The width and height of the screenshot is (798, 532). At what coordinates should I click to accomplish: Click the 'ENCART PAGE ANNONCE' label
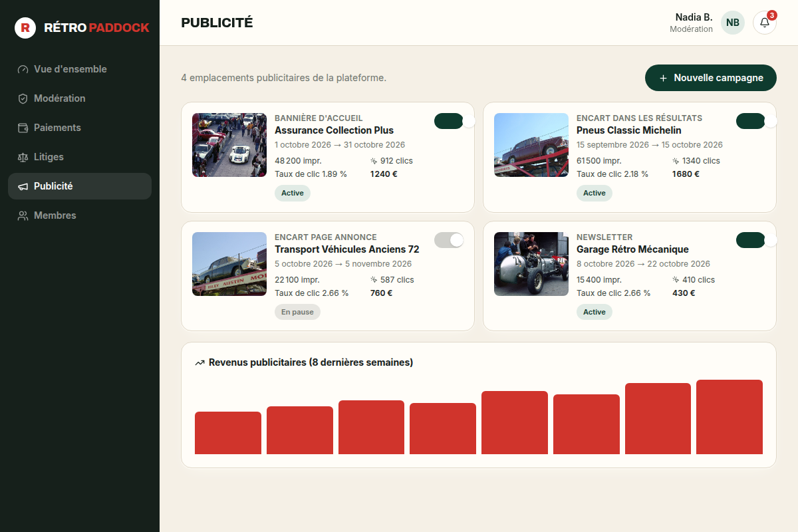(326, 237)
